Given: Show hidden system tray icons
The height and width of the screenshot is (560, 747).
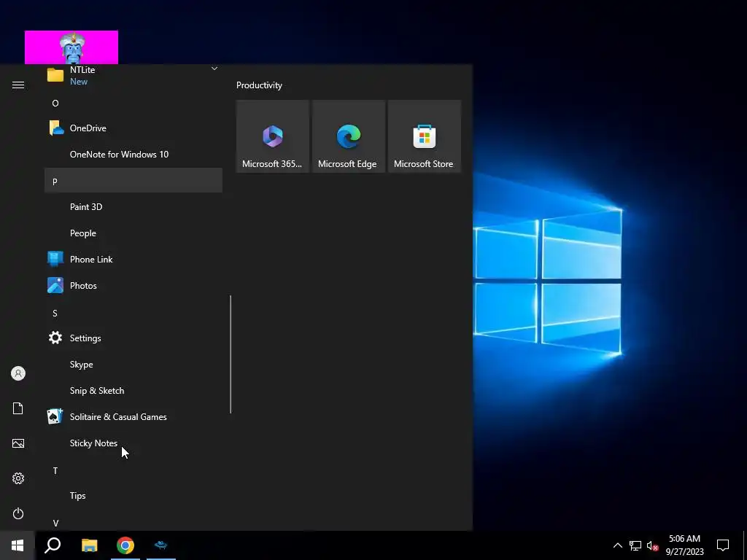Looking at the screenshot, I should [x=617, y=545].
